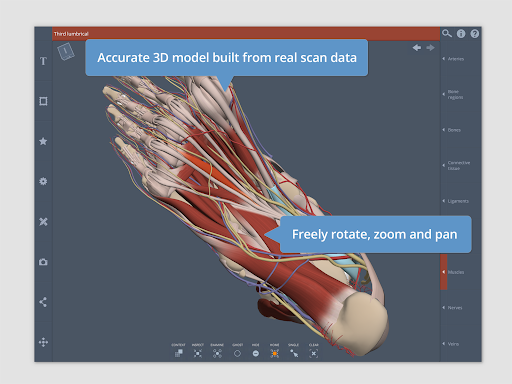Click the orientation cube icon

(x=66, y=51)
